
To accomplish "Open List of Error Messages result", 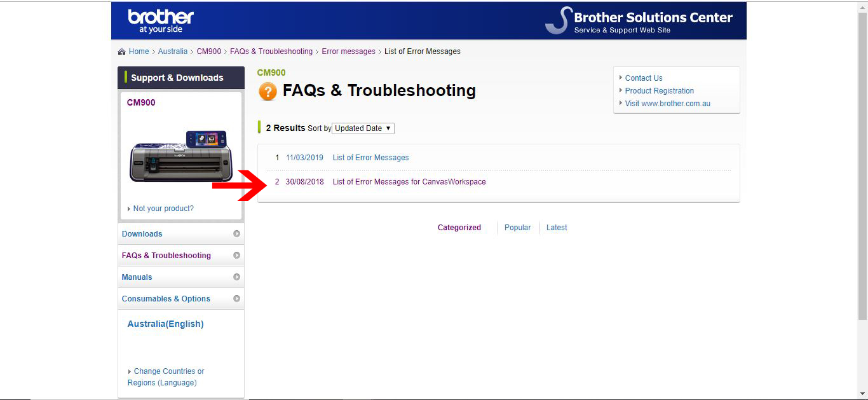I will [370, 158].
